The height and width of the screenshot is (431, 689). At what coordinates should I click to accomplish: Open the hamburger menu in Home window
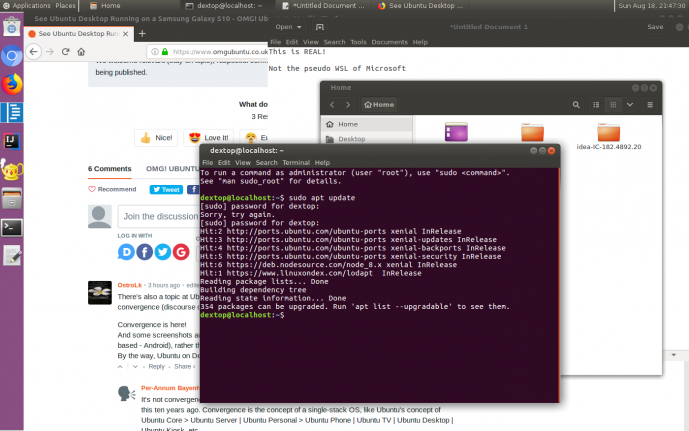[x=650, y=105]
